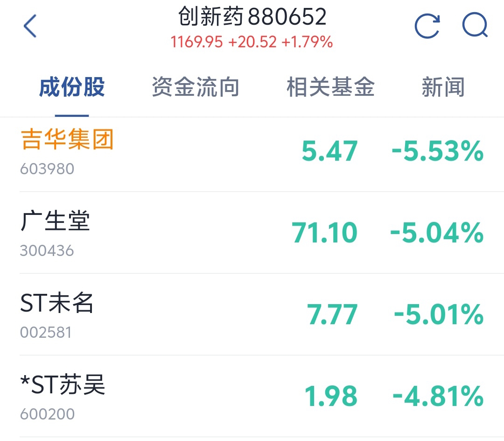Open the 吉华集团 stock row
Screen dimensions: 504x441
252,155
